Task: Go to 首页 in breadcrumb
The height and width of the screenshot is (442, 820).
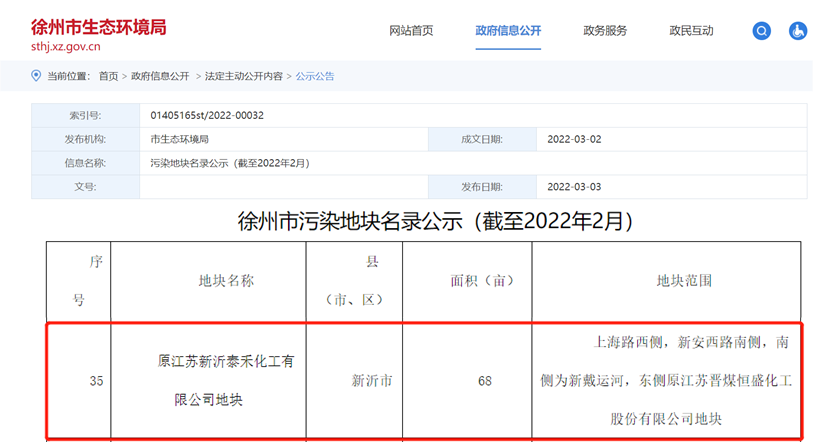Action: point(108,76)
